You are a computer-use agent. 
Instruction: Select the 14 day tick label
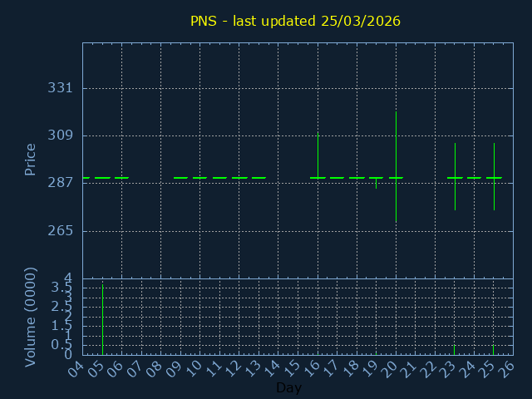point(272,368)
